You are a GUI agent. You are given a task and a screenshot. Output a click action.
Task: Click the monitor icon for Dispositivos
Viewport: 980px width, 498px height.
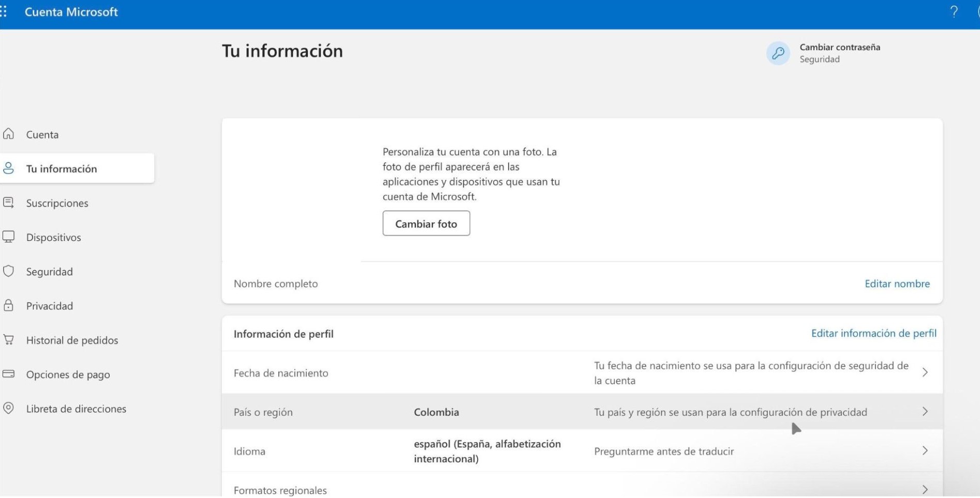pyautogui.click(x=8, y=237)
